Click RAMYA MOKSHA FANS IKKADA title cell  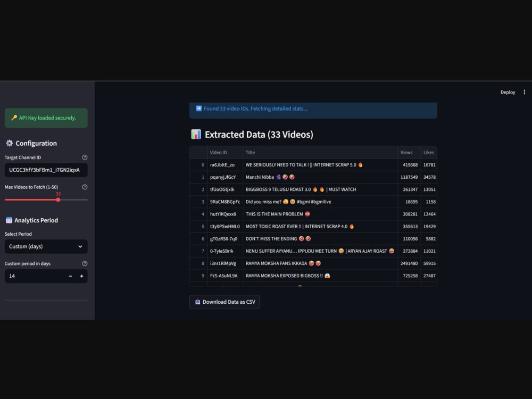click(x=320, y=263)
